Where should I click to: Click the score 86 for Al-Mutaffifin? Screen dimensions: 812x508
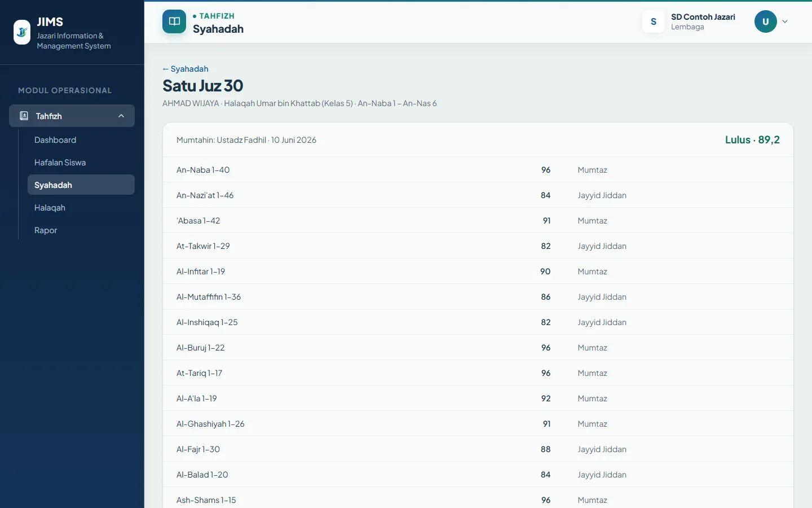tap(545, 297)
